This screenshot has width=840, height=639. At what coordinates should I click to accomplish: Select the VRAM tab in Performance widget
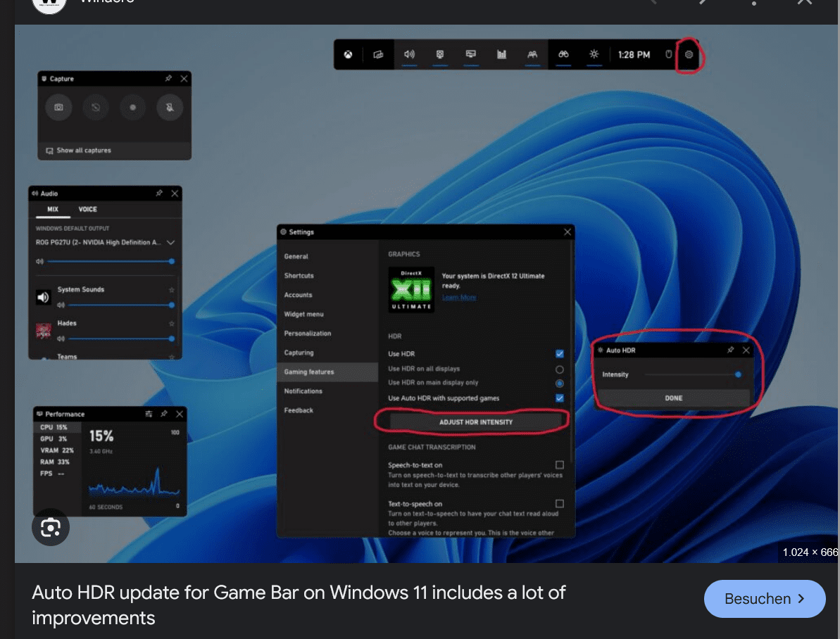point(57,450)
